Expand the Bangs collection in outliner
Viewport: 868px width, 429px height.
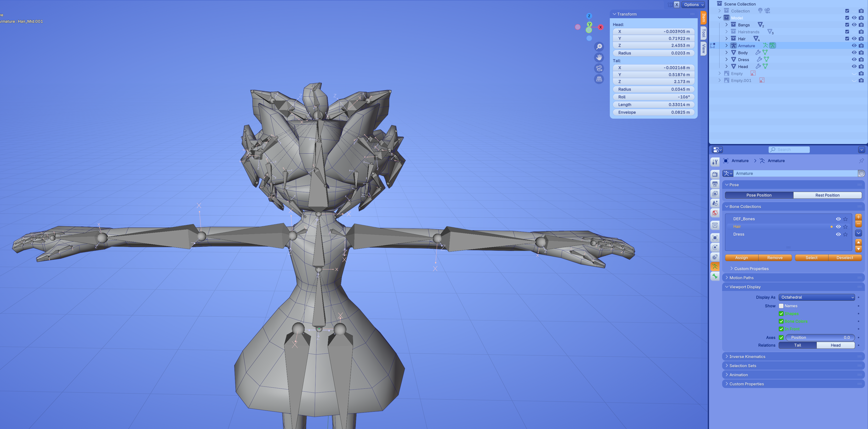coord(726,25)
